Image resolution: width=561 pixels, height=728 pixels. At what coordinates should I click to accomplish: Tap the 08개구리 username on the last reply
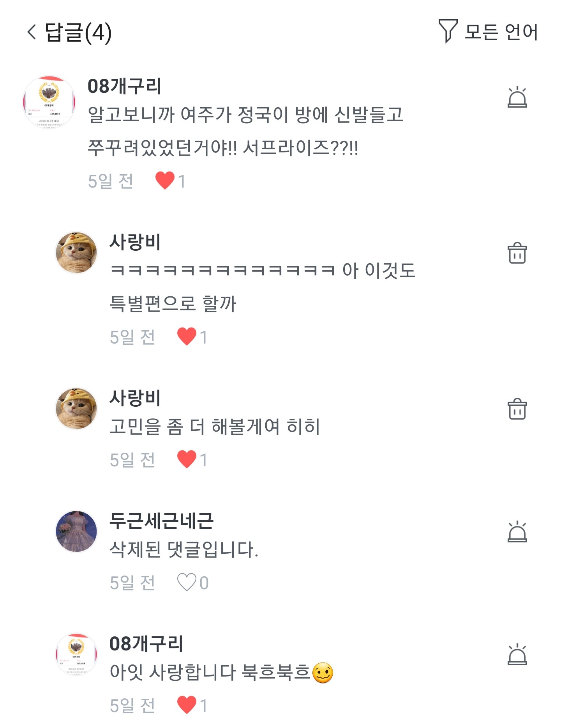pos(146,643)
